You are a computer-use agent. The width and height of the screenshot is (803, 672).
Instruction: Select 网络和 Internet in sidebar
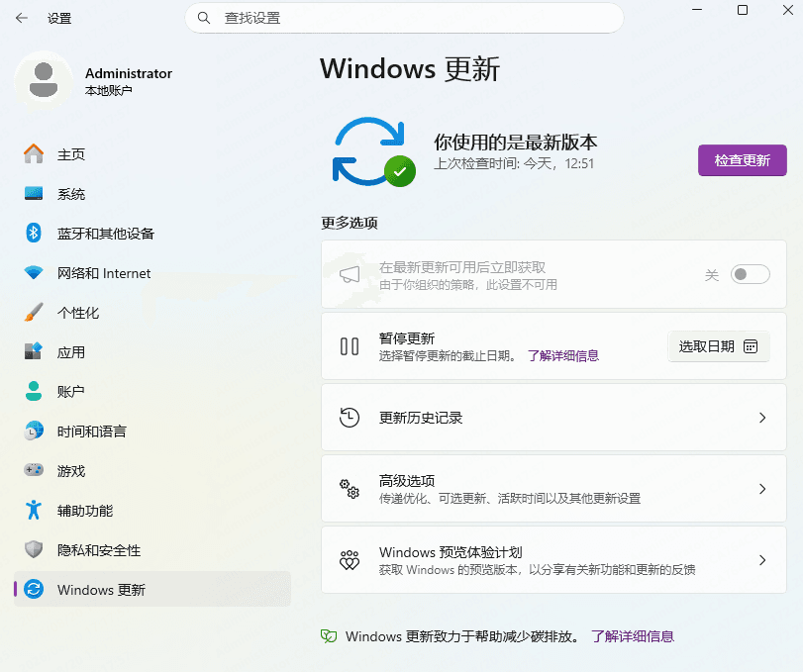pyautogui.click(x=152, y=273)
